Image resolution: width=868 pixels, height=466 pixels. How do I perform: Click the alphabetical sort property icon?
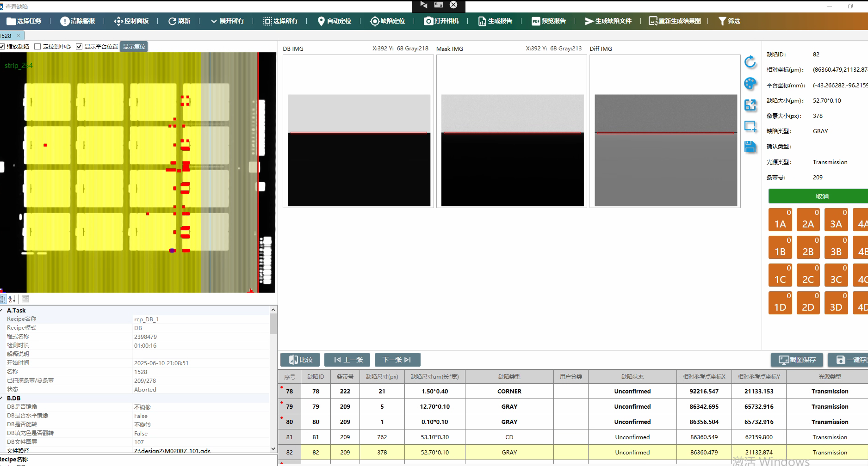click(x=12, y=299)
